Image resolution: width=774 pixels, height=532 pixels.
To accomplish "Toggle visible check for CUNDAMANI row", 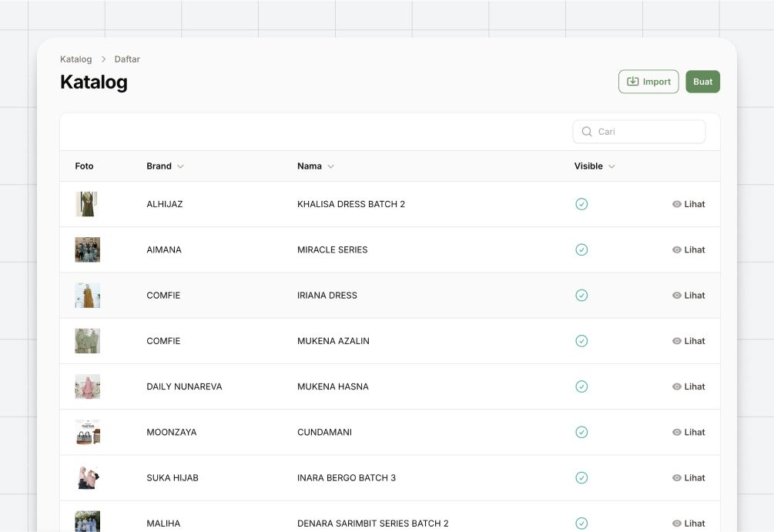I will [581, 433].
